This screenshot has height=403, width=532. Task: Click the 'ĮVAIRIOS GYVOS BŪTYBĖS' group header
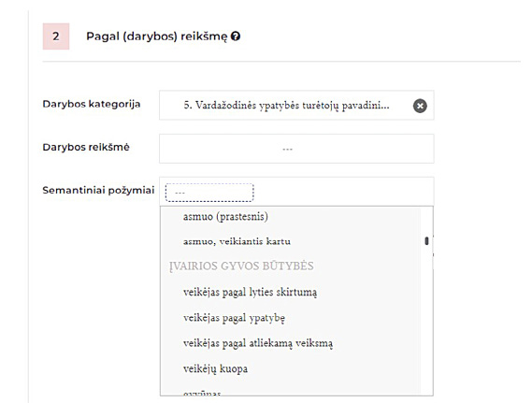pyautogui.click(x=241, y=266)
